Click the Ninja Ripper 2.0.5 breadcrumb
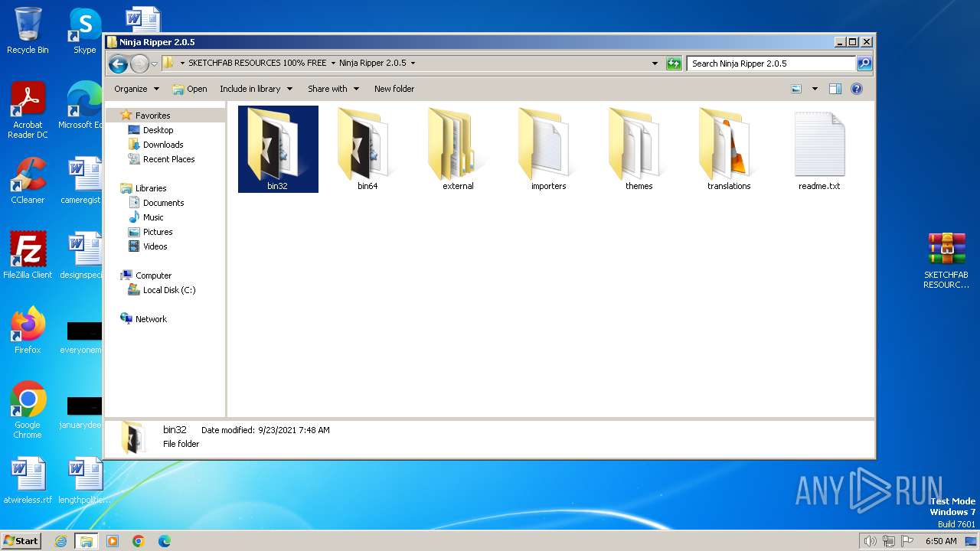 [373, 64]
